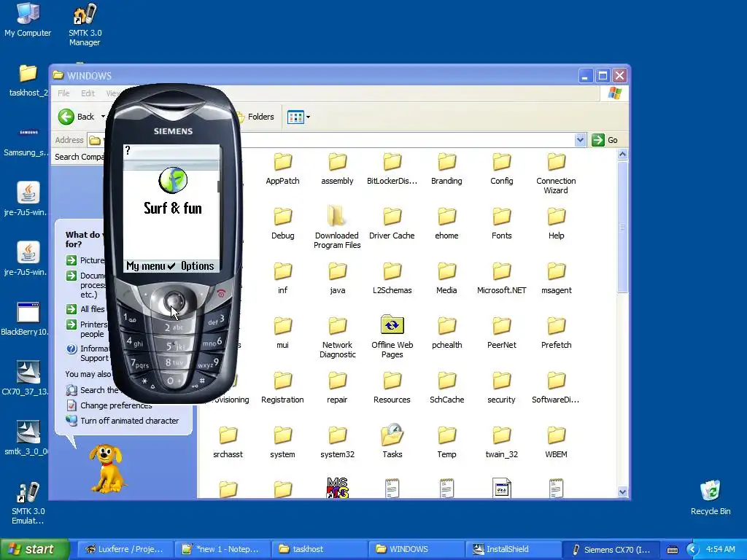The height and width of the screenshot is (560, 747).
Task: Toggle the Folders pane button
Action: tap(255, 117)
